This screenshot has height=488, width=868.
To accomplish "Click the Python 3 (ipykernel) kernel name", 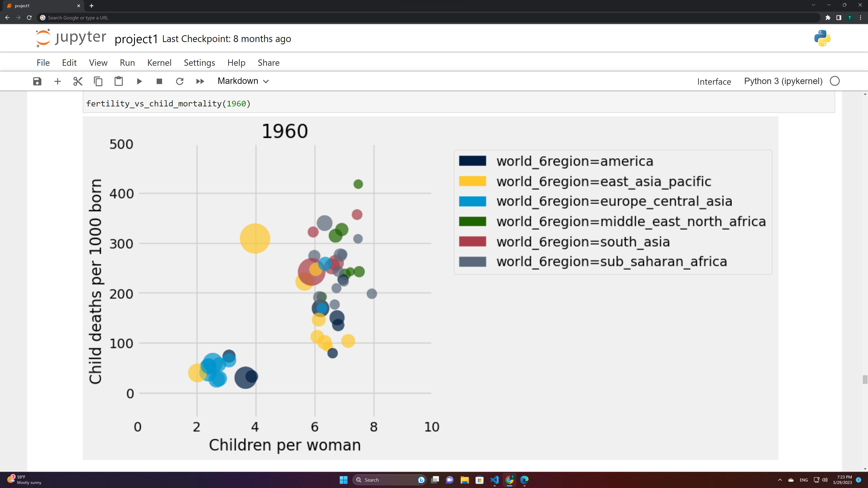I will (x=783, y=81).
